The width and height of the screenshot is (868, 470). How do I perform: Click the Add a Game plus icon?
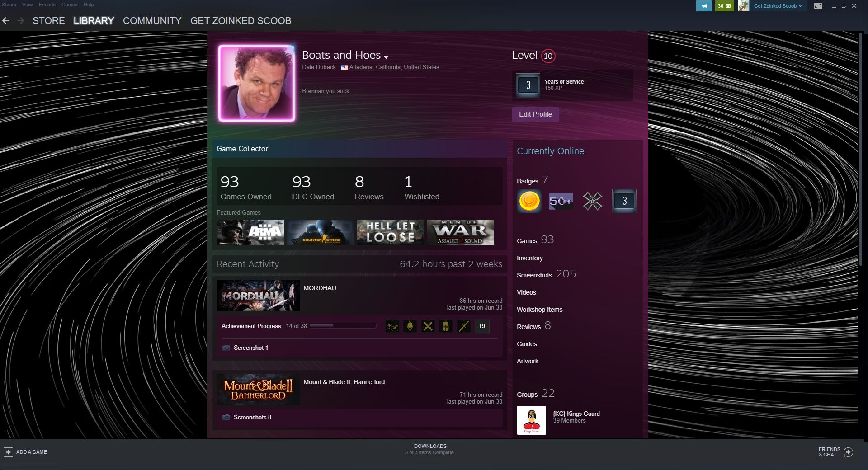click(x=9, y=452)
